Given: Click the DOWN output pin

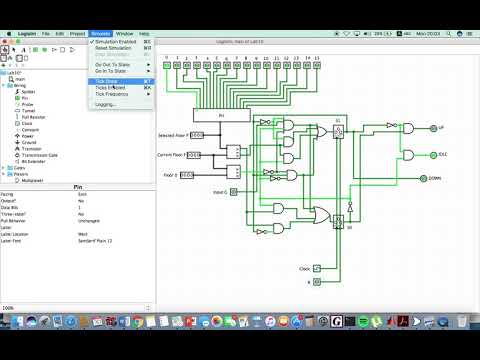Looking at the screenshot, I should (423, 178).
